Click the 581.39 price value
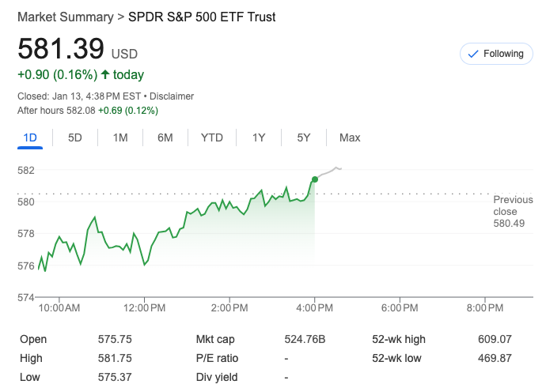546x392 pixels. pos(61,49)
